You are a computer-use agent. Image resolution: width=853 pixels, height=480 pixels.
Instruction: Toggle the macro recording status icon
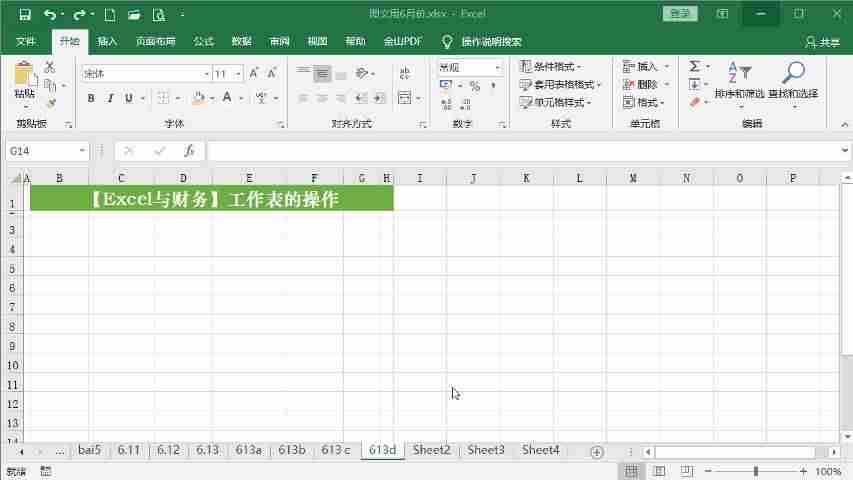(46, 471)
